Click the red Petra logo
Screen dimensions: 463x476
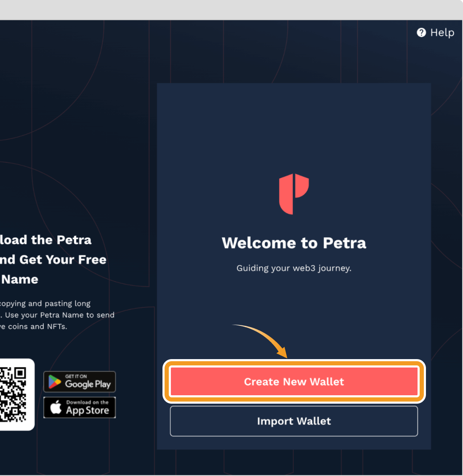pos(294,194)
